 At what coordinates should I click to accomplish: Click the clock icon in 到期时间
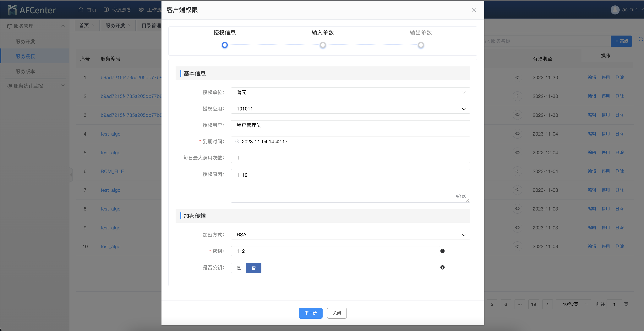[x=237, y=142]
